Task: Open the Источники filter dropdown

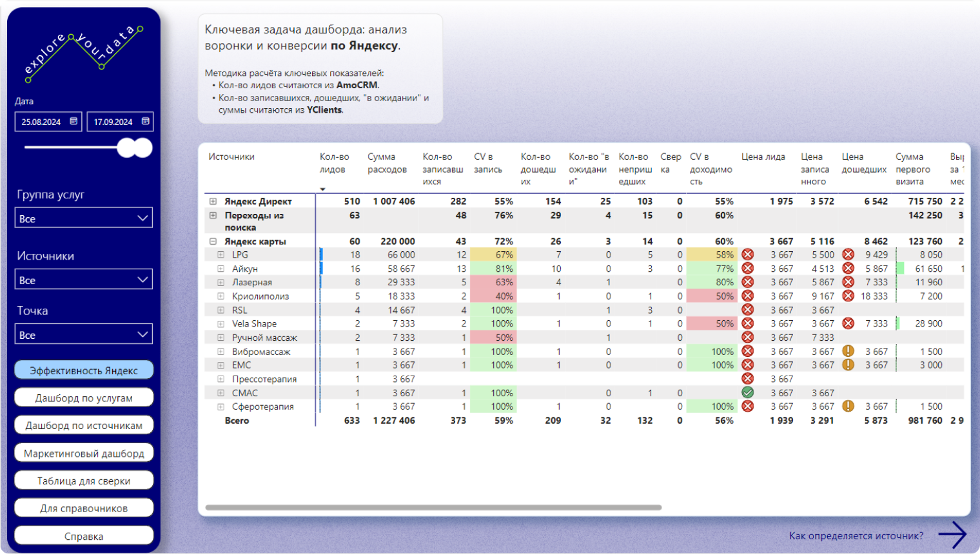Action: pyautogui.click(x=84, y=280)
